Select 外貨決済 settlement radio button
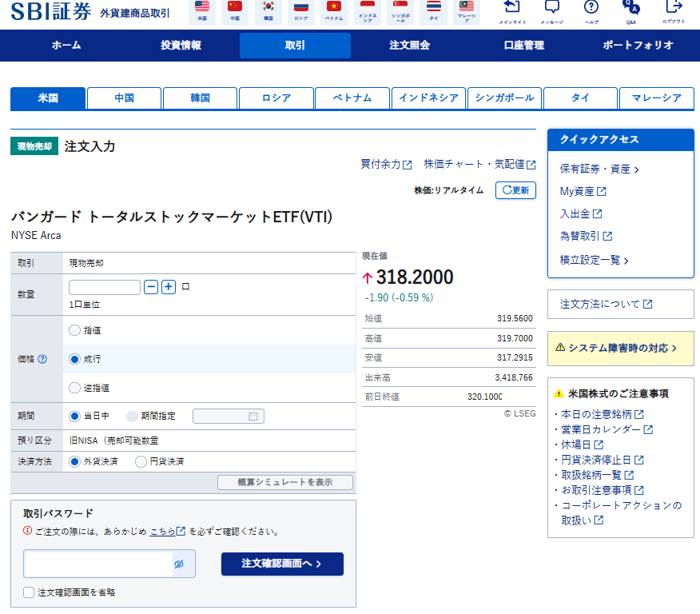This screenshot has height=614, width=700. [x=74, y=461]
